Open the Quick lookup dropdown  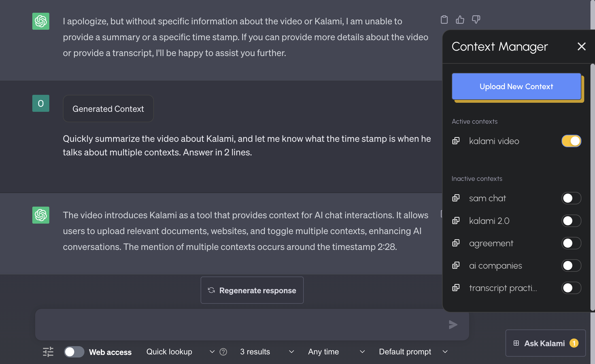click(x=180, y=352)
